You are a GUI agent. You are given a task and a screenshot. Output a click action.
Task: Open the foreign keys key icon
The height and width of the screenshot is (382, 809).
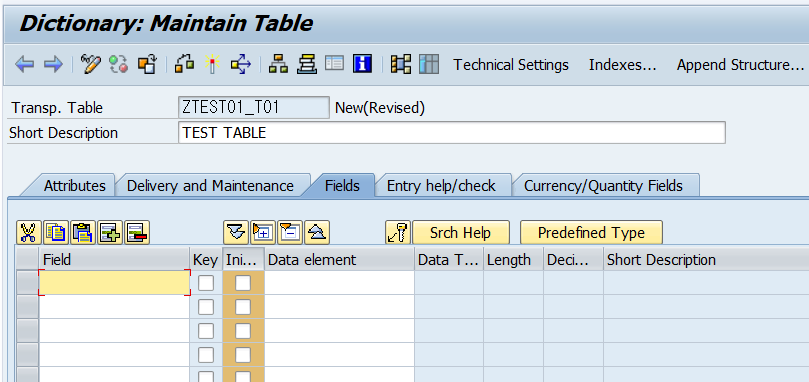(398, 233)
